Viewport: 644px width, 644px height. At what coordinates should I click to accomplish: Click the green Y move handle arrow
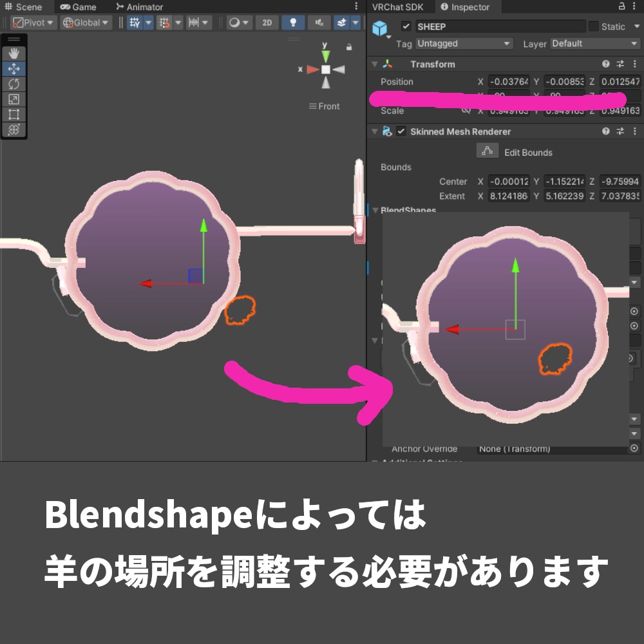point(204,226)
